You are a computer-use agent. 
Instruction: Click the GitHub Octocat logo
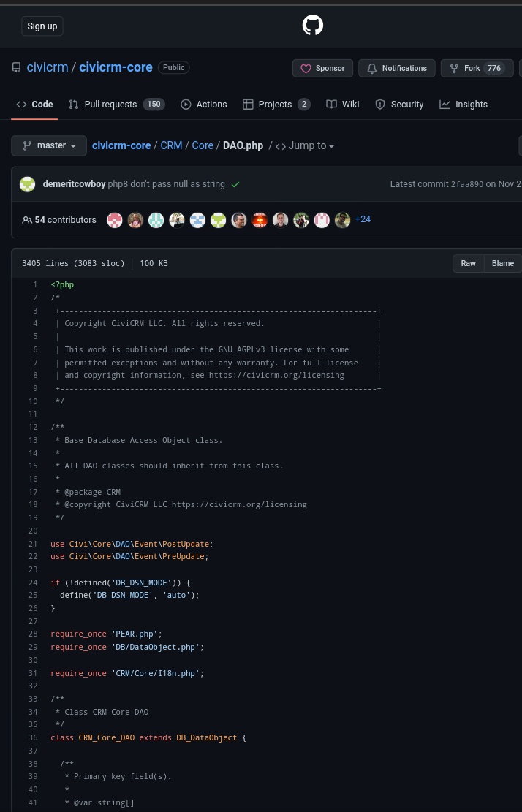(313, 26)
